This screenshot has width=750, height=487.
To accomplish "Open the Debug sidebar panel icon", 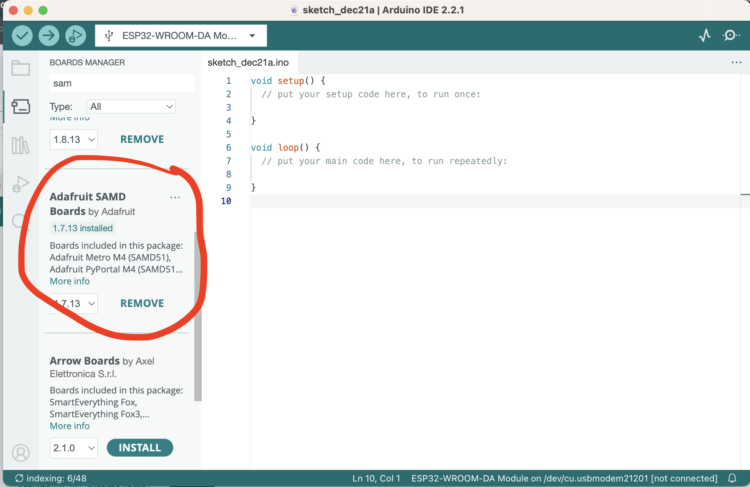I will click(21, 184).
